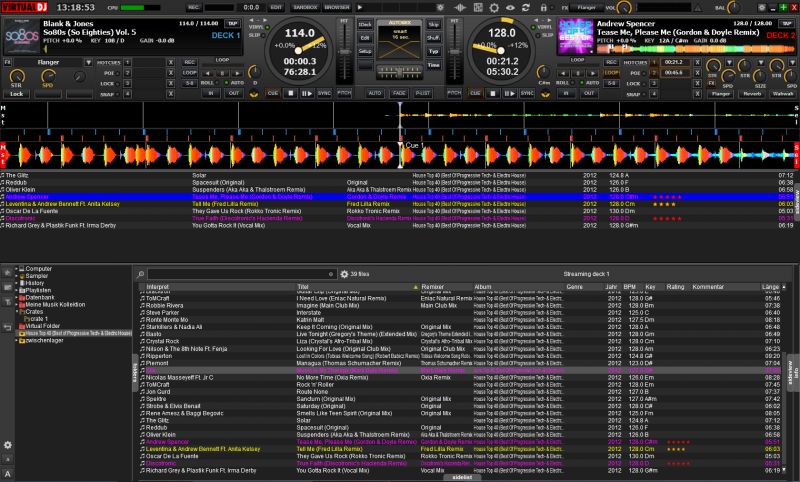Click the small A font-size icon

8,460
